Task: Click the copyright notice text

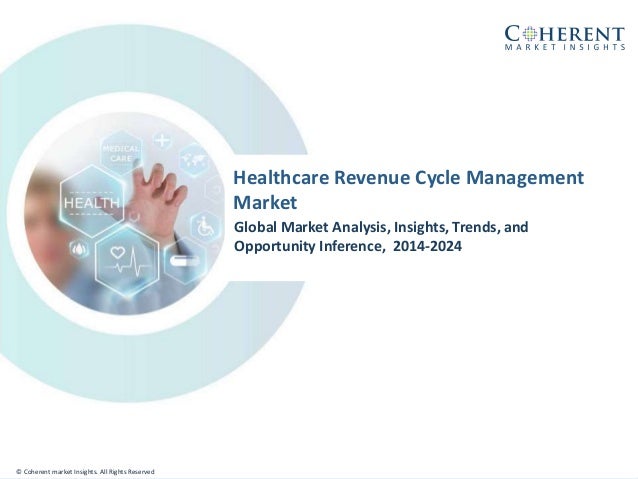Action: [x=85, y=472]
